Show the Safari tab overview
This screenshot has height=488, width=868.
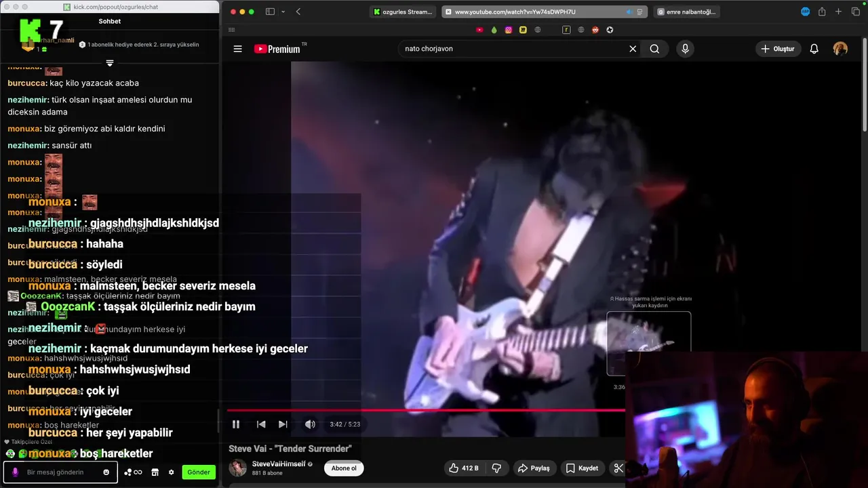pyautogui.click(x=855, y=12)
